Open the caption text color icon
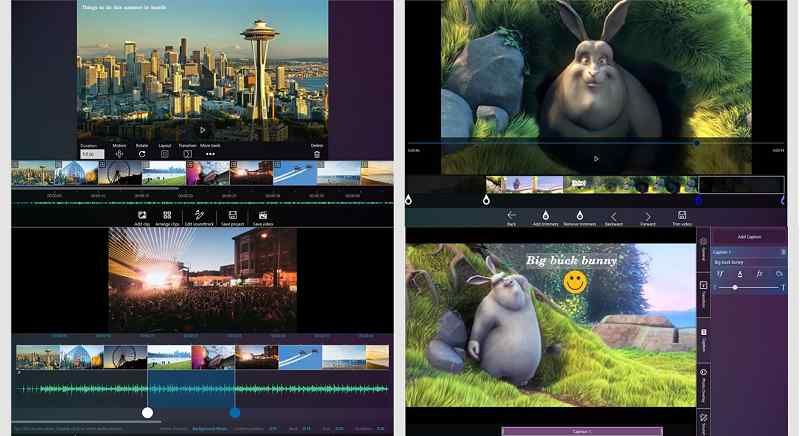This screenshot has width=800, height=436. pyautogui.click(x=740, y=274)
